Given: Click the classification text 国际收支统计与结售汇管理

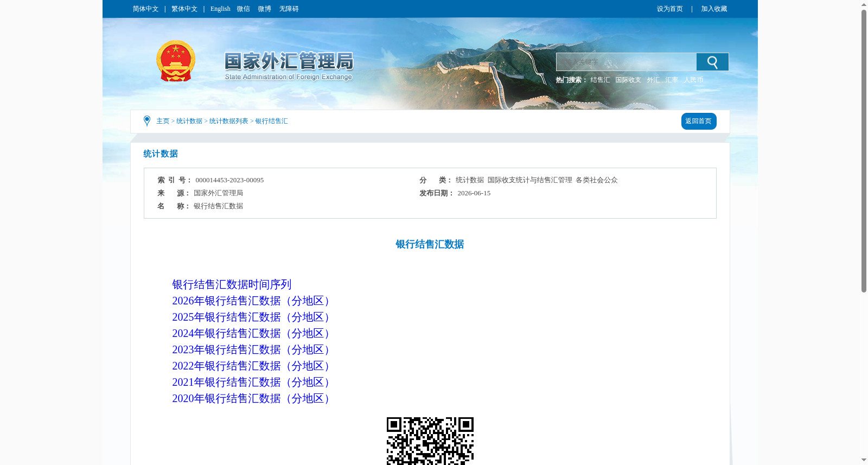Looking at the screenshot, I should [529, 180].
